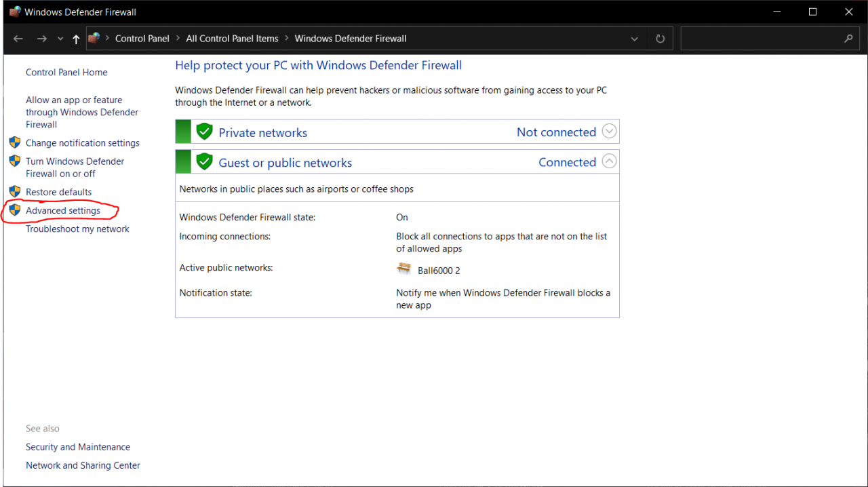Click inside the Control Panel search box

click(759, 39)
